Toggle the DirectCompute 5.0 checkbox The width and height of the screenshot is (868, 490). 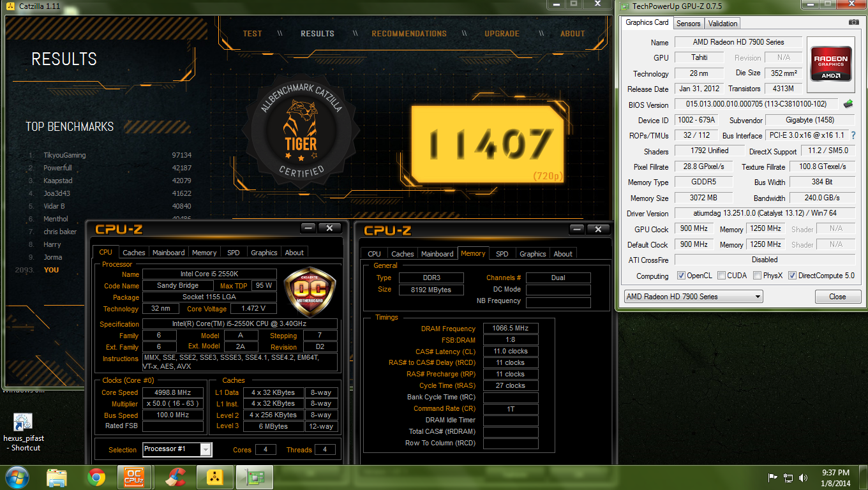coord(792,276)
